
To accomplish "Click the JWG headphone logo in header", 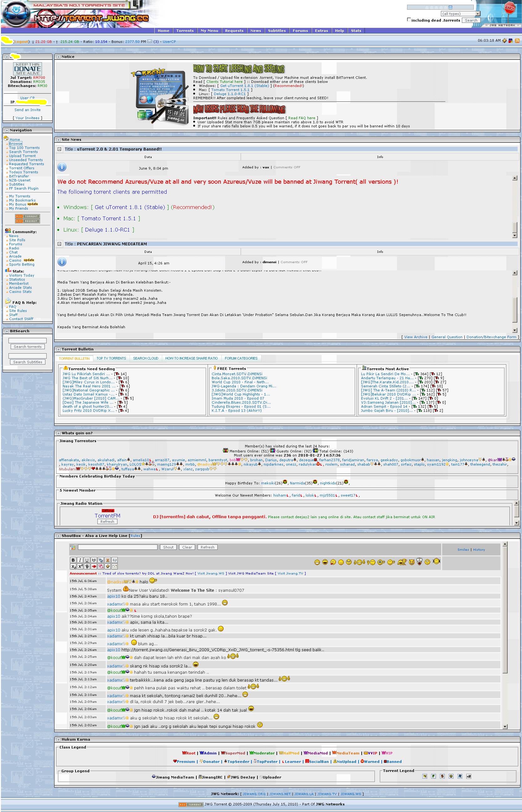I will point(16,14).
